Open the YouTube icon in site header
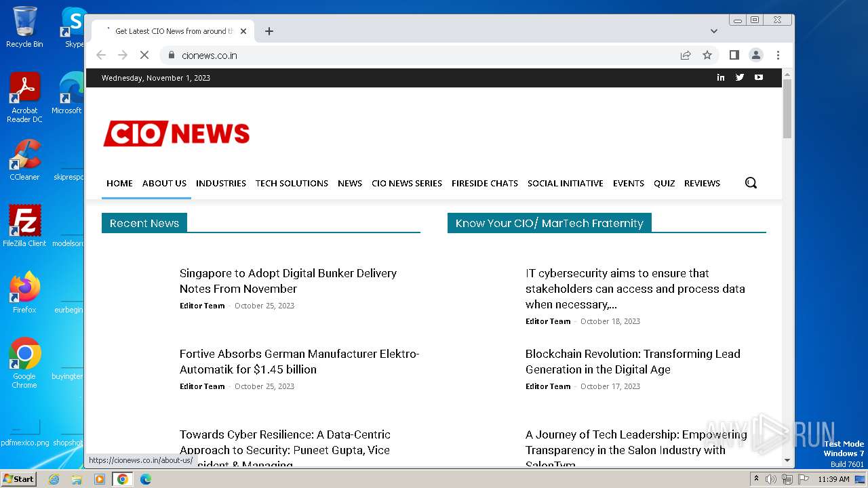 pos(758,77)
